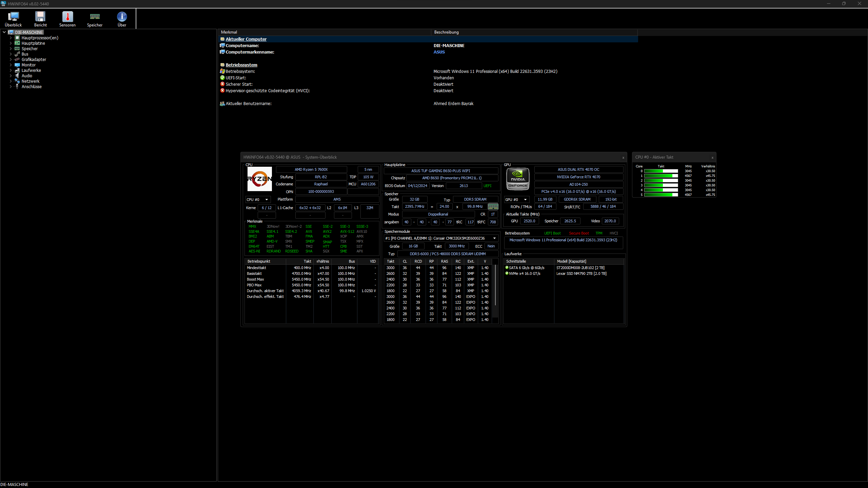Click the memory chip icon beside 99.8 MHz

493,206
